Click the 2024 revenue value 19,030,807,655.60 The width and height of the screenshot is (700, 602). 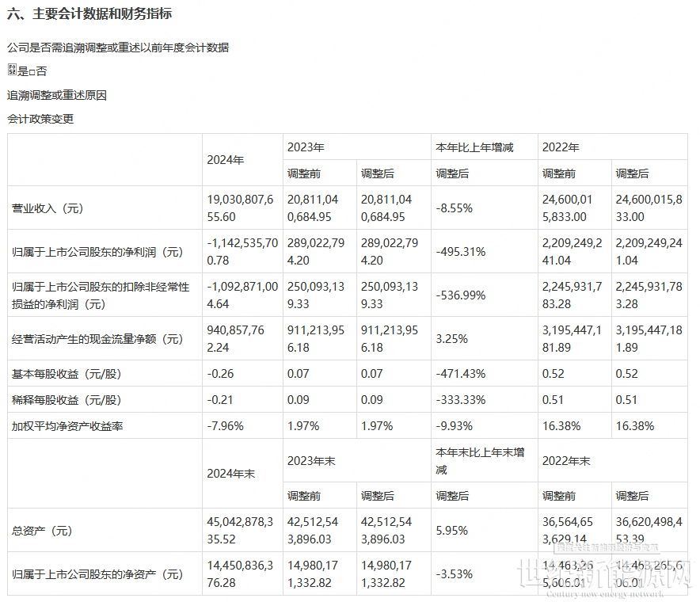coord(242,208)
